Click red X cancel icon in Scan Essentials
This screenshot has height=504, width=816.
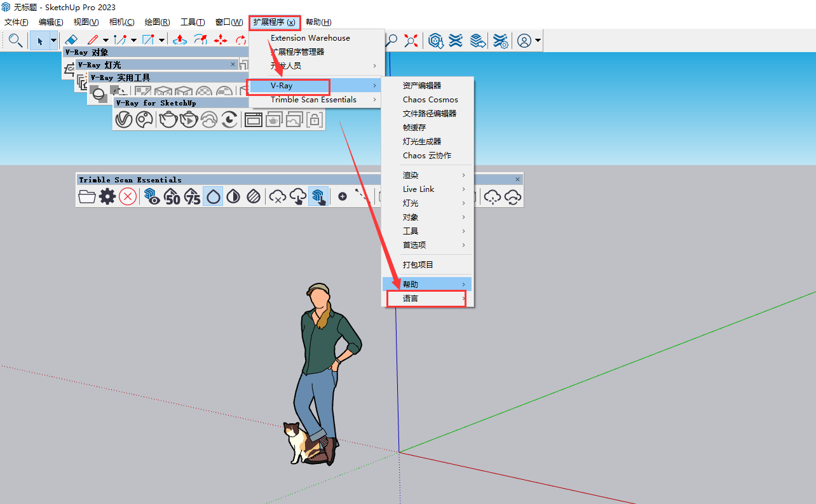128,196
